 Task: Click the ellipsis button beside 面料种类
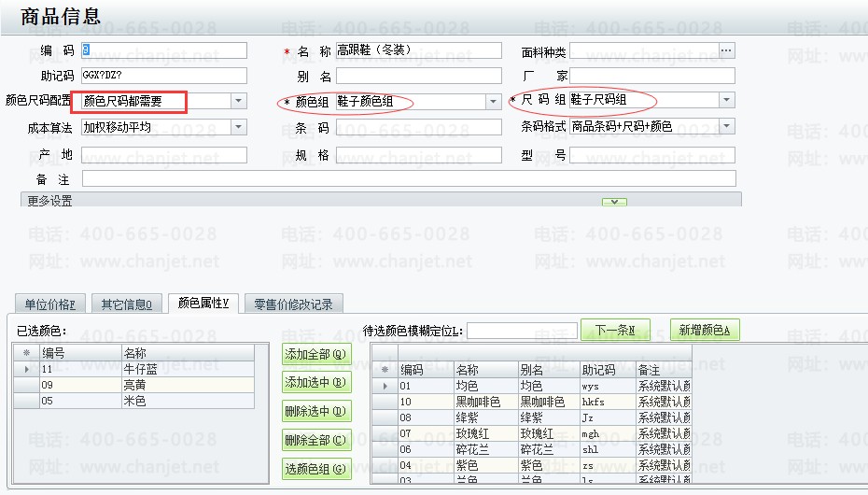click(x=726, y=50)
